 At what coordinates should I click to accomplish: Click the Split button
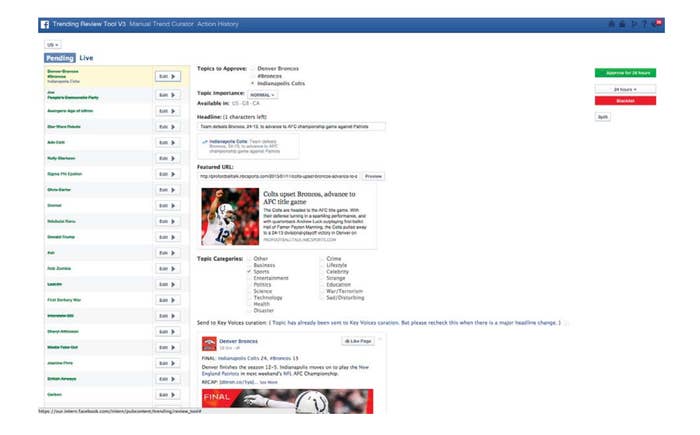[x=603, y=117]
